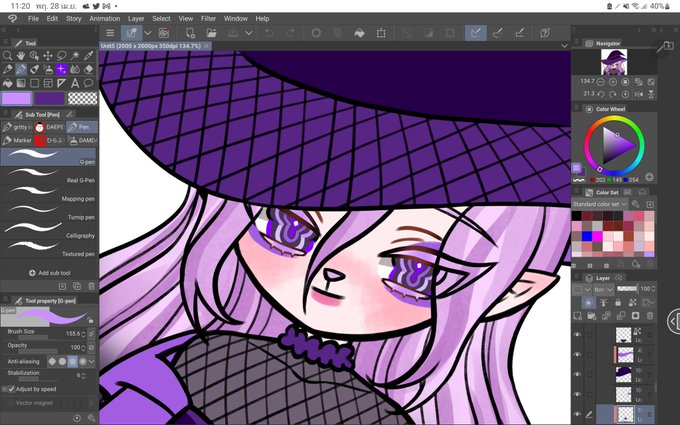
Task: Click the Fill command bar icon
Action: point(360,33)
